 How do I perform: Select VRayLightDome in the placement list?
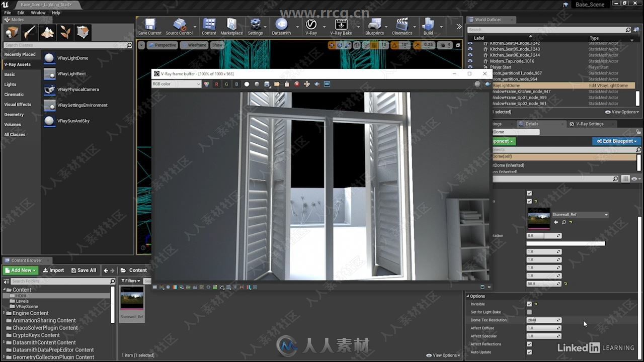[72, 58]
